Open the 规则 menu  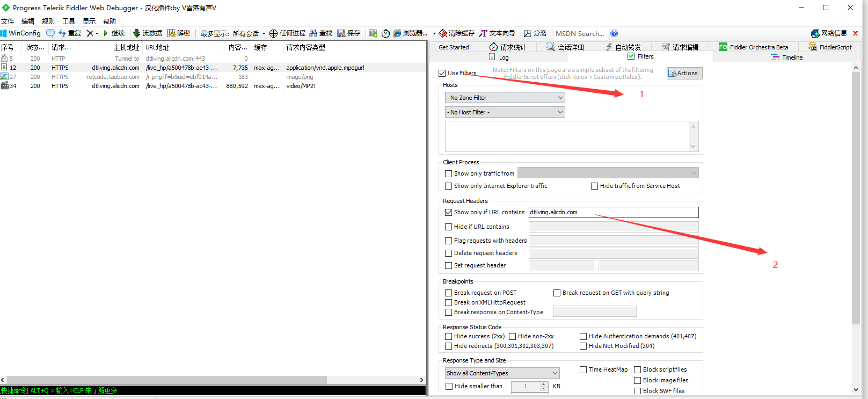48,21
